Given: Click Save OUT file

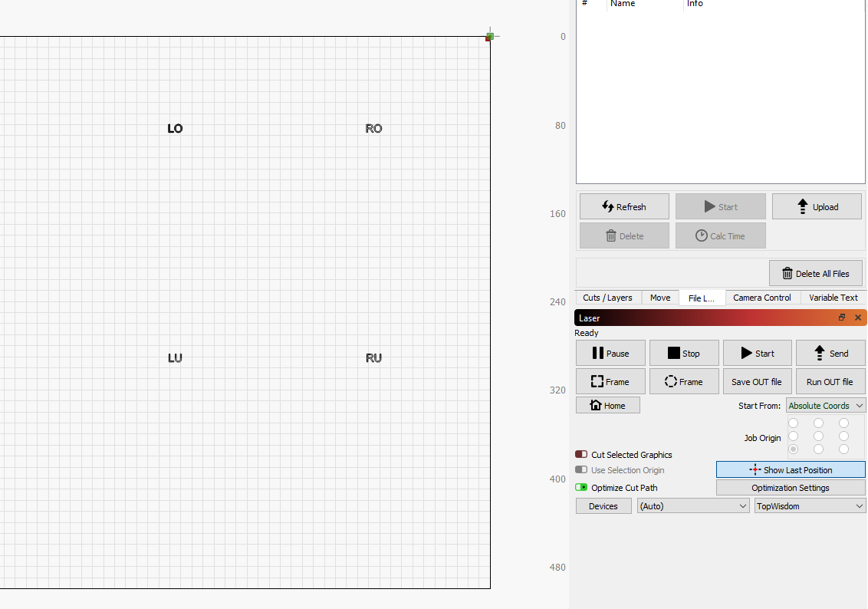Looking at the screenshot, I should pyautogui.click(x=758, y=381).
